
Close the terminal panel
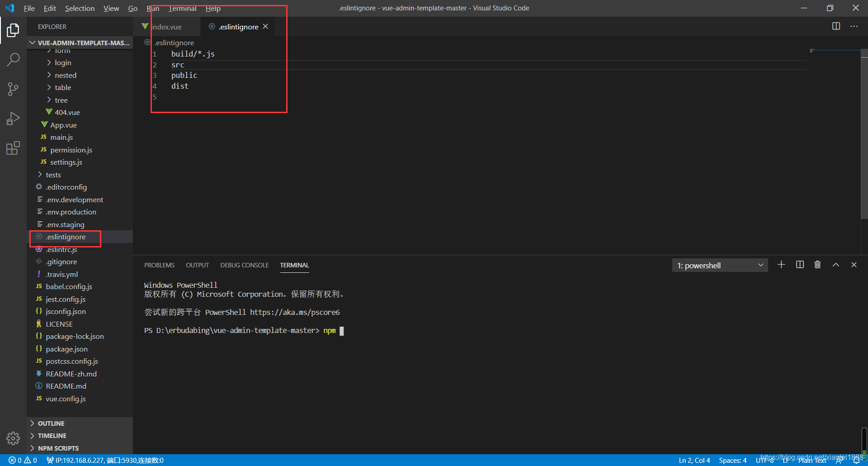pos(854,265)
